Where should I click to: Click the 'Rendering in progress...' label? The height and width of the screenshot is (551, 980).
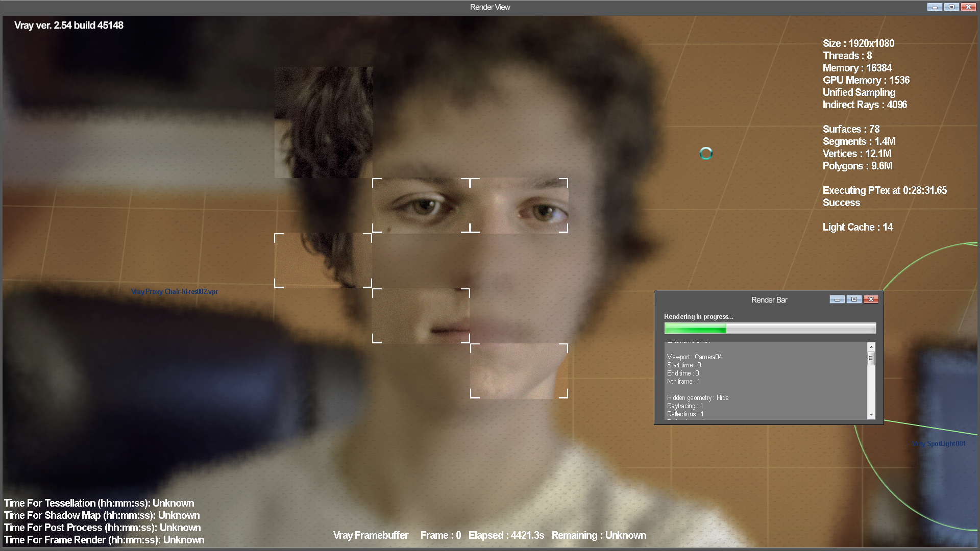coord(698,317)
